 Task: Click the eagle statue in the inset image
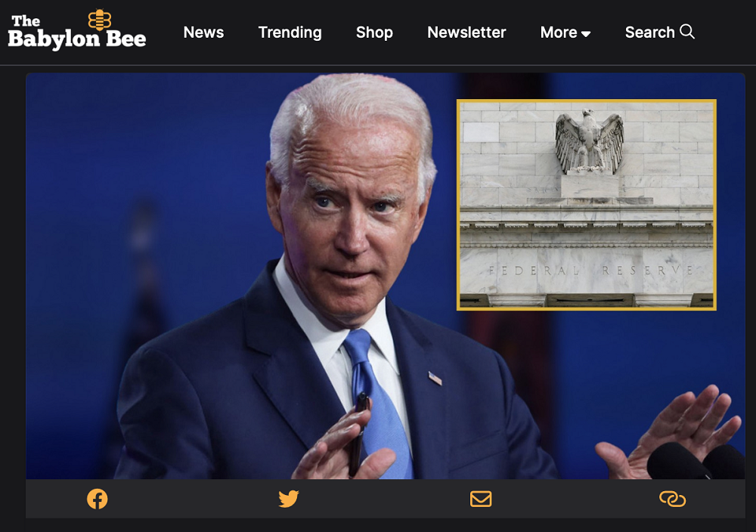[589, 142]
